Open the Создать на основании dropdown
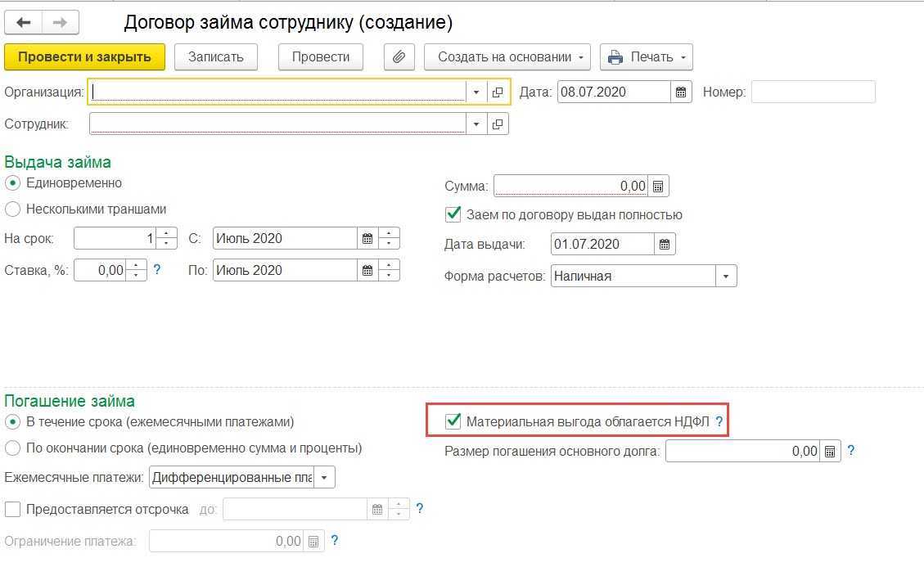This screenshot has height=567, width=924. [507, 57]
